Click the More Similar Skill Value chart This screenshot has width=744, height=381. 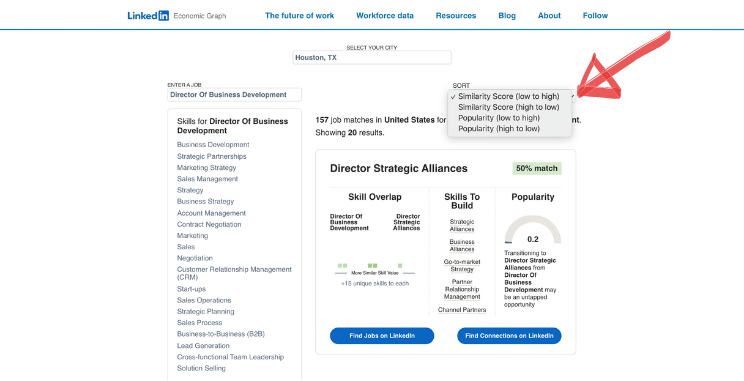point(375,269)
